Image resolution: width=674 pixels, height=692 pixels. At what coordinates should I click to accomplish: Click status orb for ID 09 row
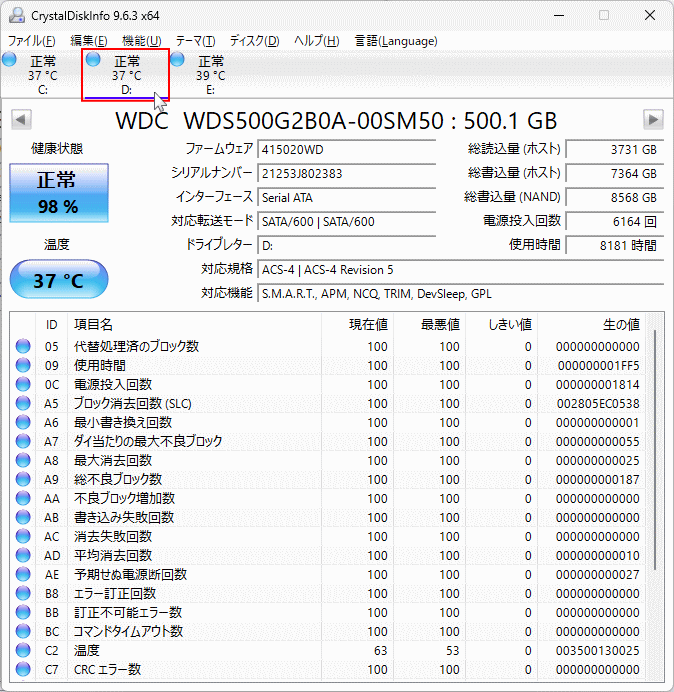click(x=23, y=365)
